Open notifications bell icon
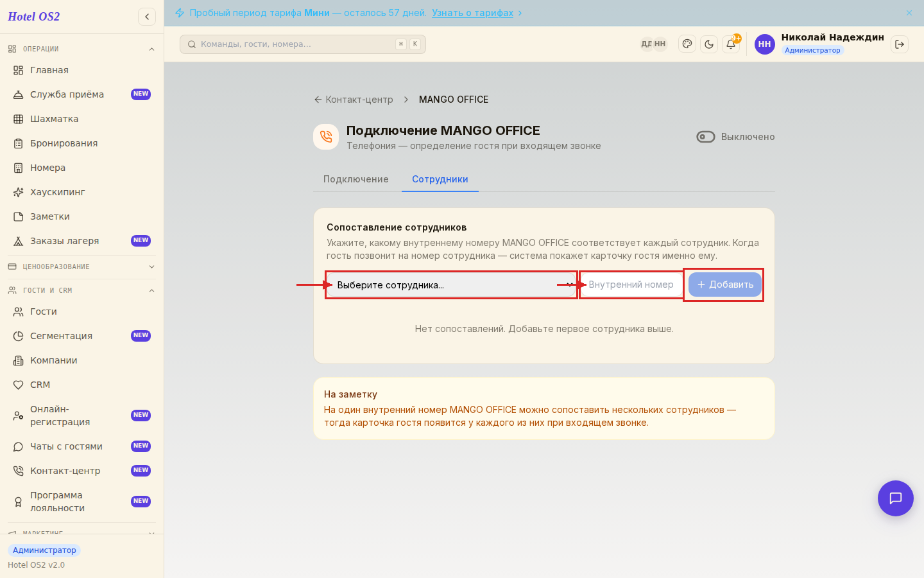 pos(731,44)
